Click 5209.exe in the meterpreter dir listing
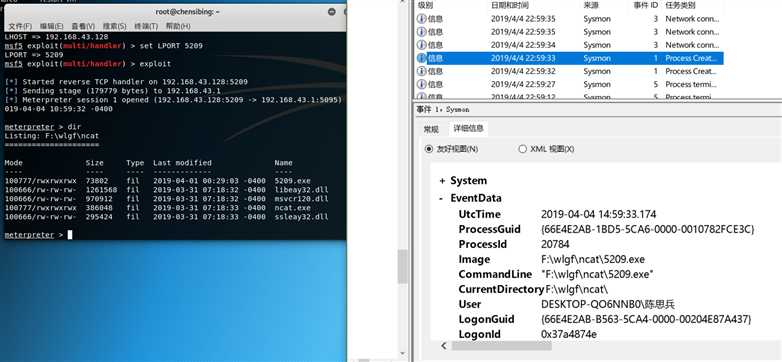This screenshot has height=362, width=782. pyautogui.click(x=292, y=181)
